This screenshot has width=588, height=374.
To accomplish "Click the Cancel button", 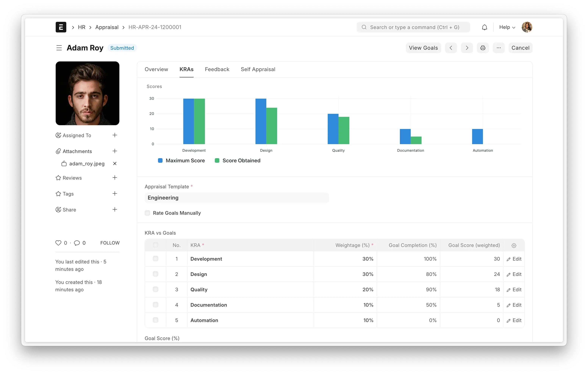I will tap(520, 48).
